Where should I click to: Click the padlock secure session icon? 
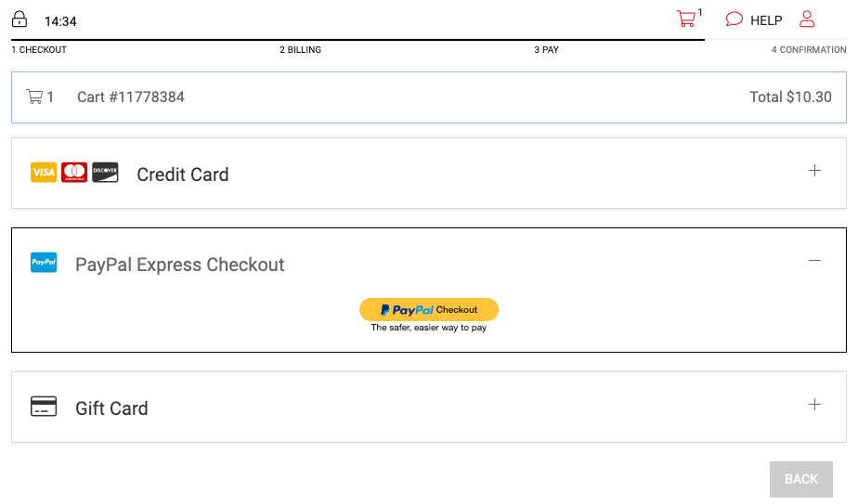click(x=19, y=19)
